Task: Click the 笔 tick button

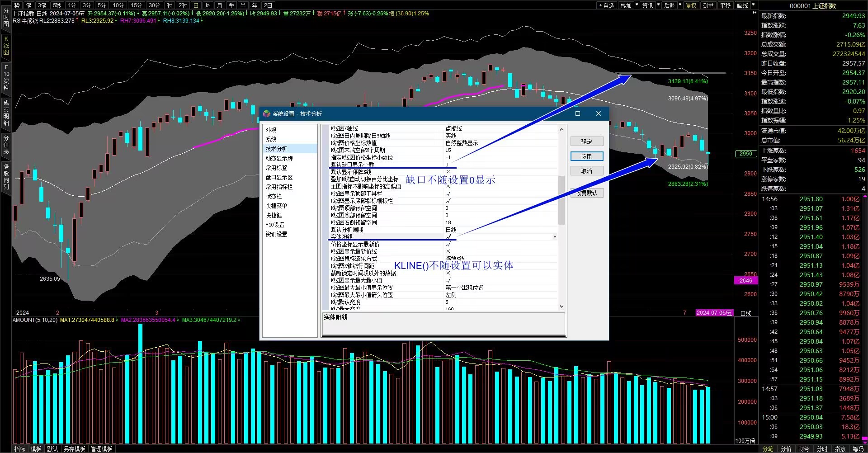Action: [x=29, y=5]
